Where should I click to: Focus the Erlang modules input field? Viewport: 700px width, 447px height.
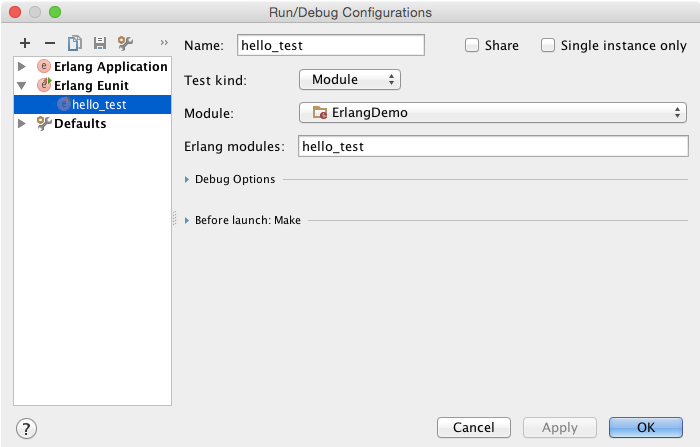pyautogui.click(x=493, y=146)
